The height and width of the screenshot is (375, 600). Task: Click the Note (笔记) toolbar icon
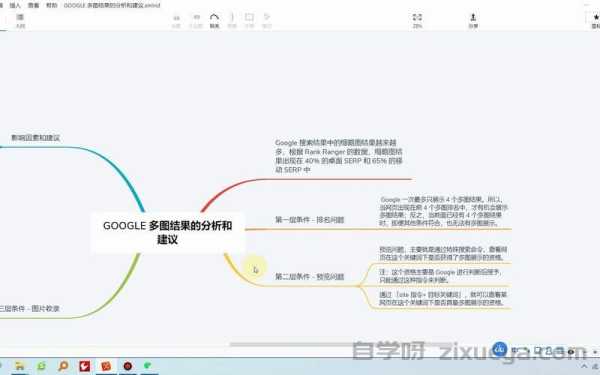coord(267,20)
